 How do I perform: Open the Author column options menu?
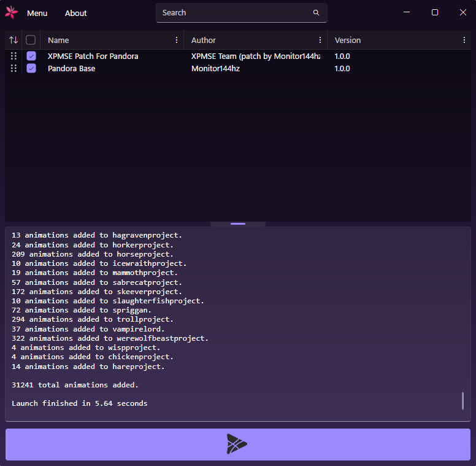click(x=320, y=40)
